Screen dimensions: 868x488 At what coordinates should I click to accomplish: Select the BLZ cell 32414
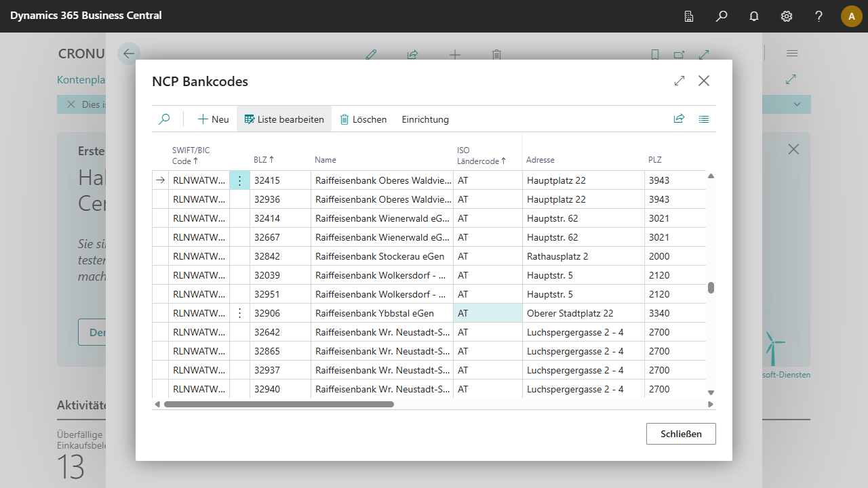coord(281,218)
